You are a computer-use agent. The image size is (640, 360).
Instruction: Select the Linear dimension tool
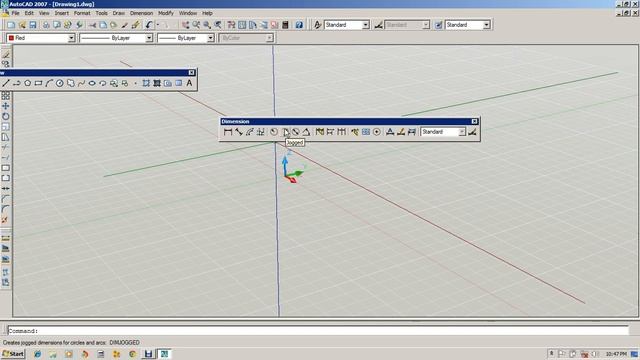point(228,132)
